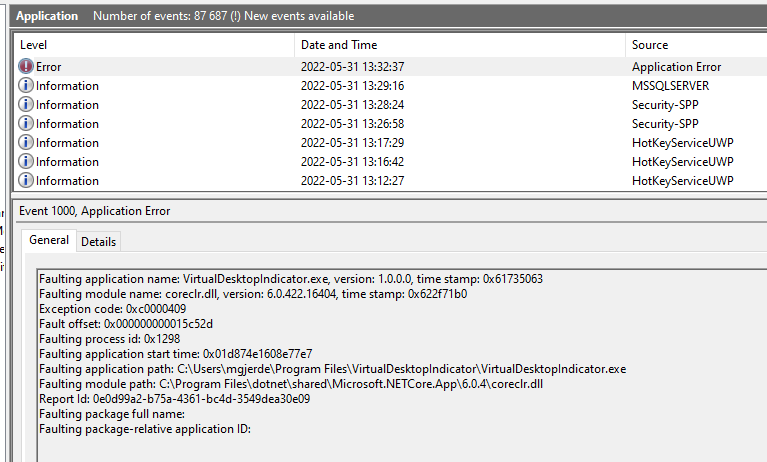Select the Error event row text
Viewport: 767px width, 462px height.
[48, 67]
